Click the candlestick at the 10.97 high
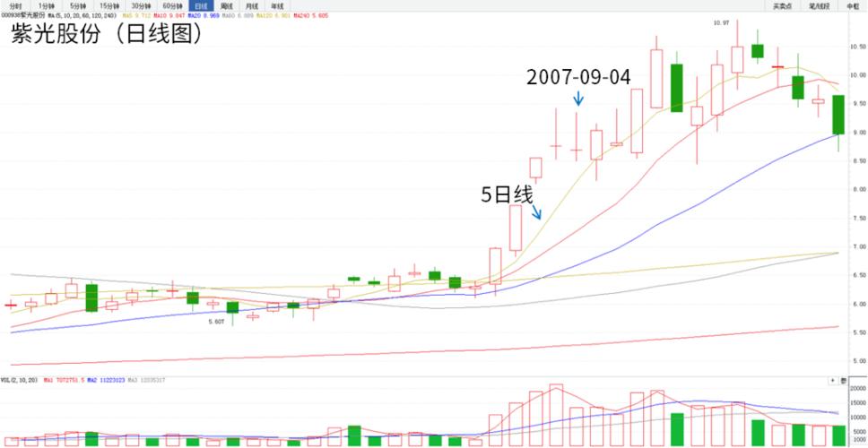Image resolution: width=868 pixels, height=448 pixels. (x=738, y=59)
